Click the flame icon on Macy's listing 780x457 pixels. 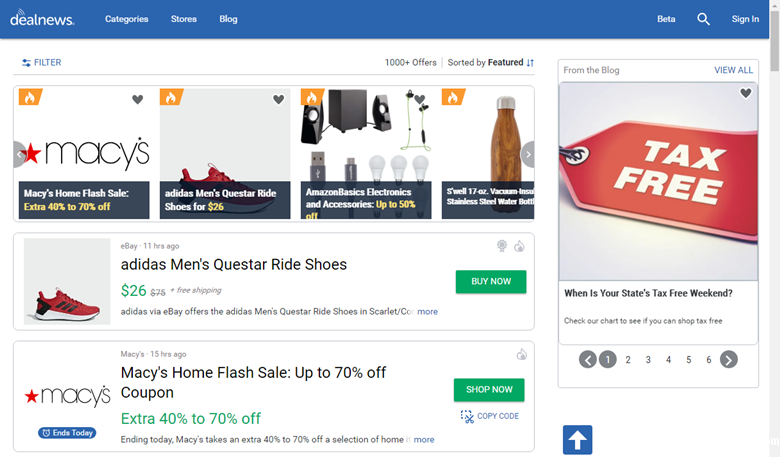tap(521, 354)
